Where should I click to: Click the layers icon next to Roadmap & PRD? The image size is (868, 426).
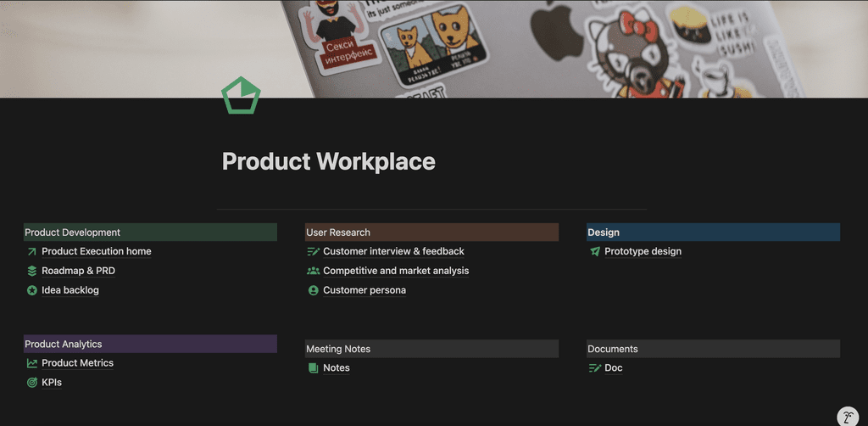(32, 271)
